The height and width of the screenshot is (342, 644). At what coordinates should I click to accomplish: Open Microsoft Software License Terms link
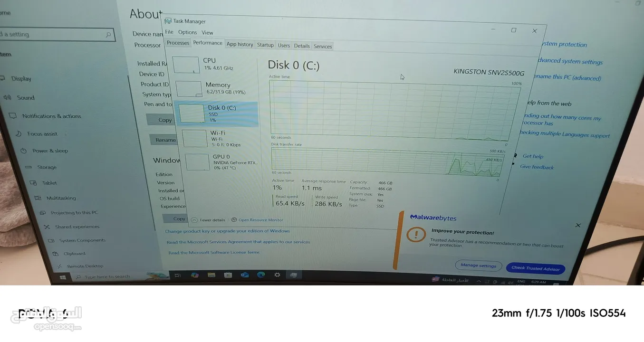[214, 252]
